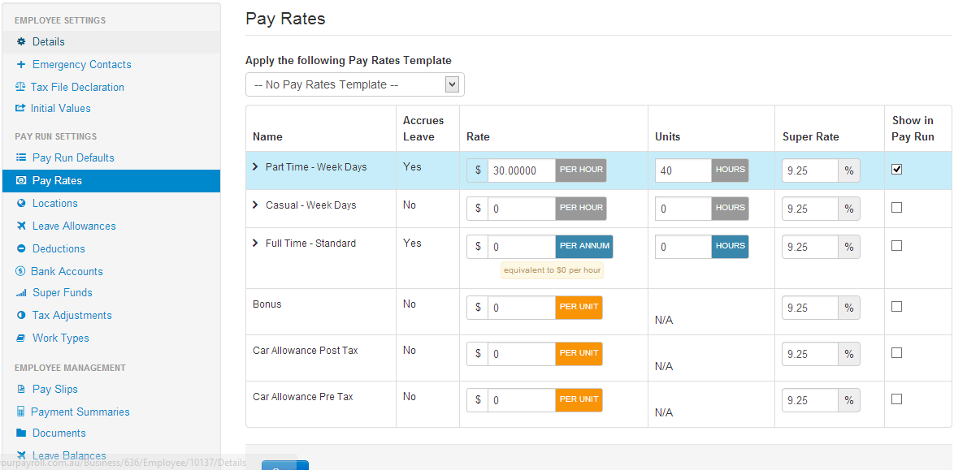Click the Part Time rate input field

click(x=521, y=170)
